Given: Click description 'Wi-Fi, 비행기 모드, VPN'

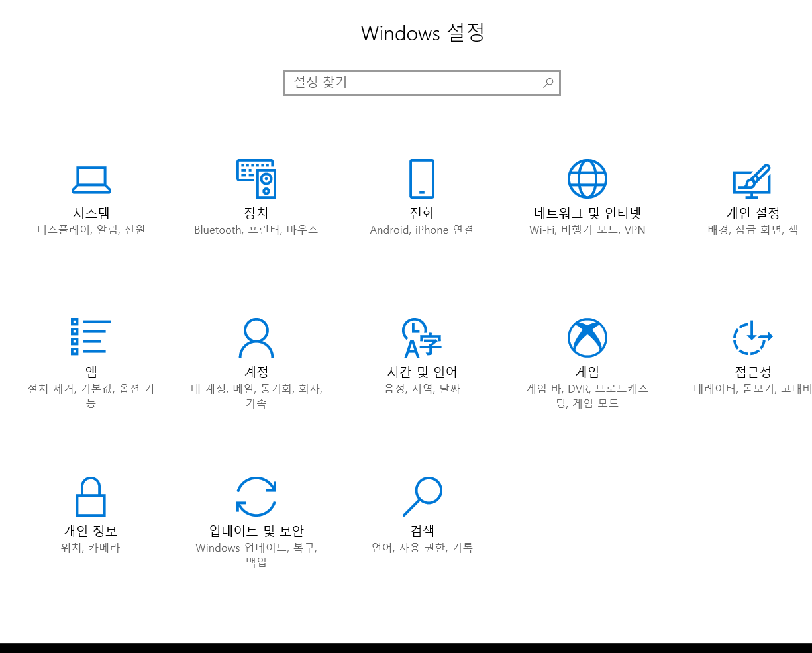Looking at the screenshot, I should point(587,230).
